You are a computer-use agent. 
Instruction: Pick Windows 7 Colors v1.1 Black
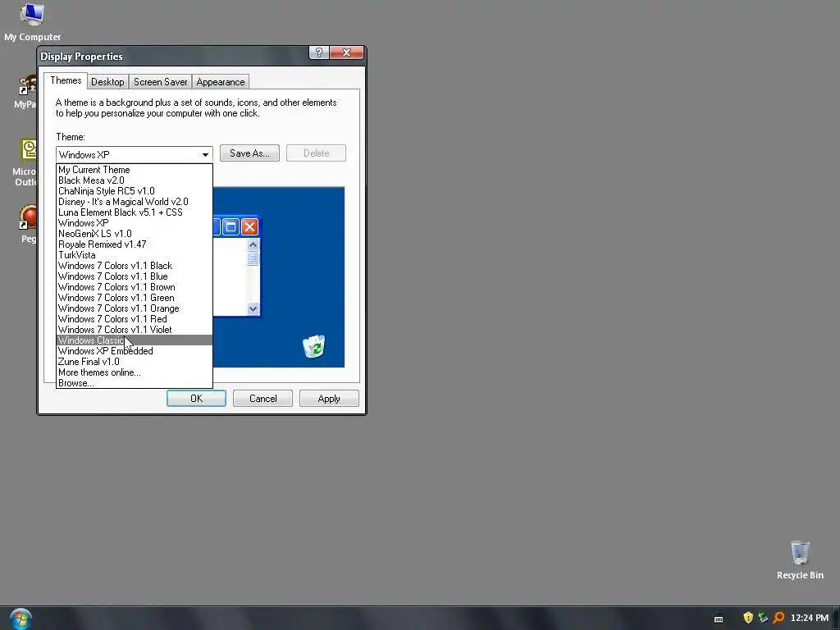(135, 266)
